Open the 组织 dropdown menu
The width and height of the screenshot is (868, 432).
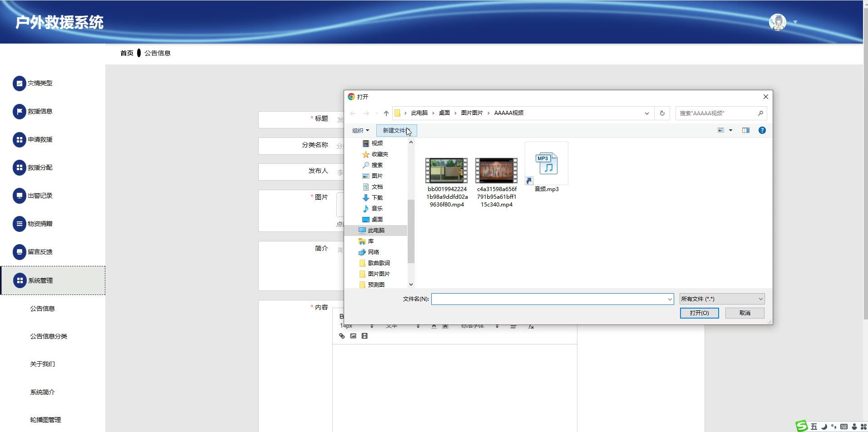[360, 131]
